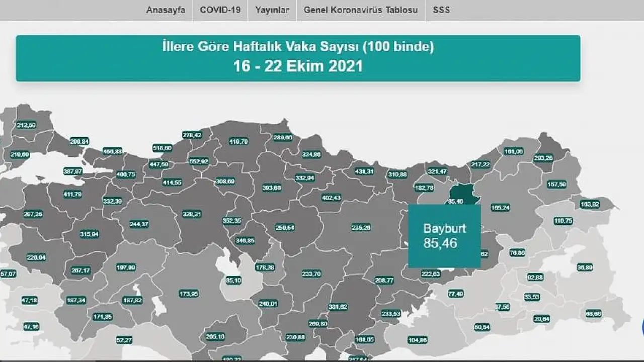Click the Bayburt 85,46 tooltip box
The height and width of the screenshot is (362, 644).
[444, 236]
